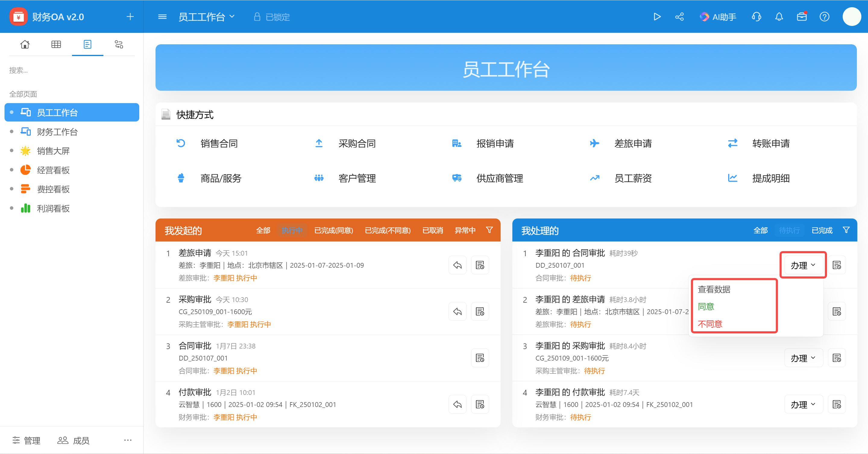The height and width of the screenshot is (454, 868).
Task: Filter 我处理的 by 待执行
Action: pyautogui.click(x=789, y=231)
